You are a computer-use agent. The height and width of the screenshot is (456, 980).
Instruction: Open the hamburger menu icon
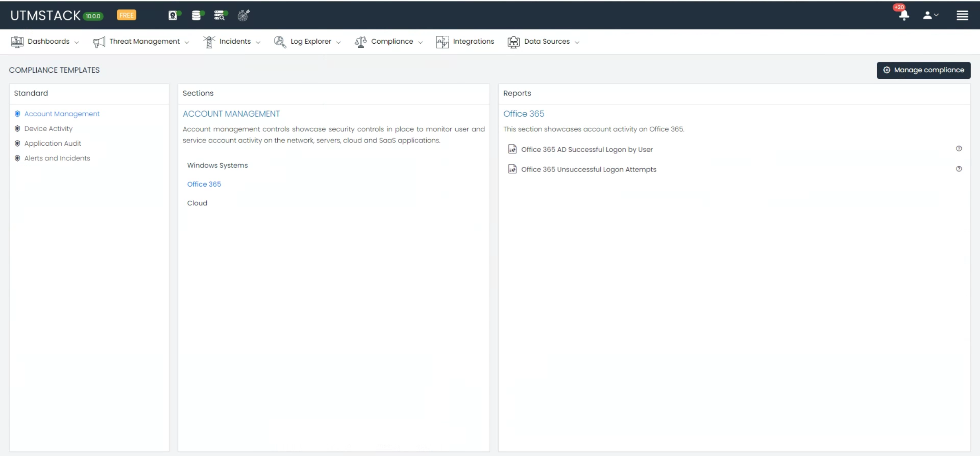point(962,16)
